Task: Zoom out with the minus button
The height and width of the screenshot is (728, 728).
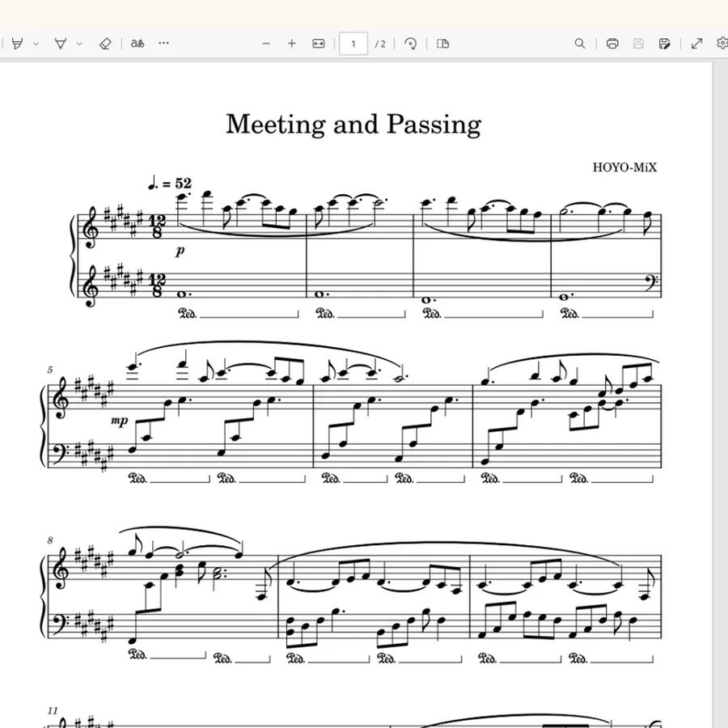Action: click(x=266, y=44)
